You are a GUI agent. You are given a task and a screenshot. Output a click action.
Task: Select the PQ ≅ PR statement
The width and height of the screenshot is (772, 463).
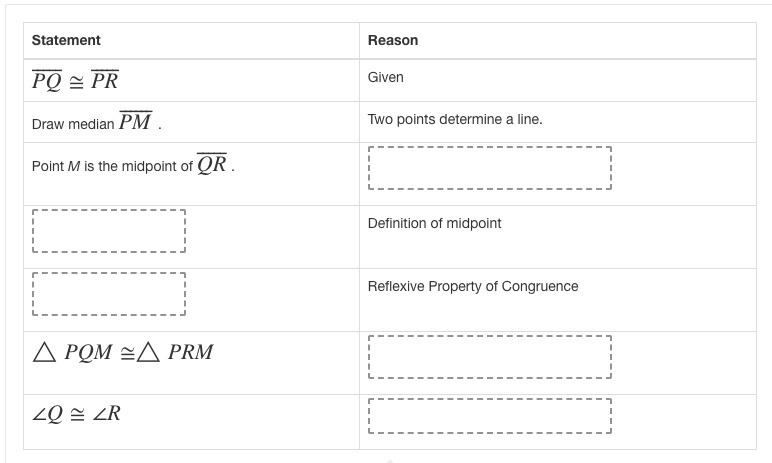click(75, 80)
